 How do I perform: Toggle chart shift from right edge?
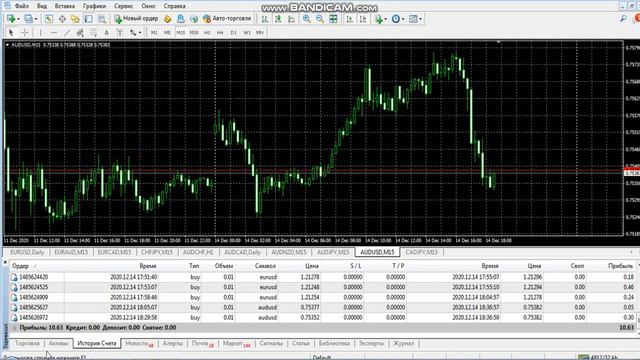coord(362,19)
